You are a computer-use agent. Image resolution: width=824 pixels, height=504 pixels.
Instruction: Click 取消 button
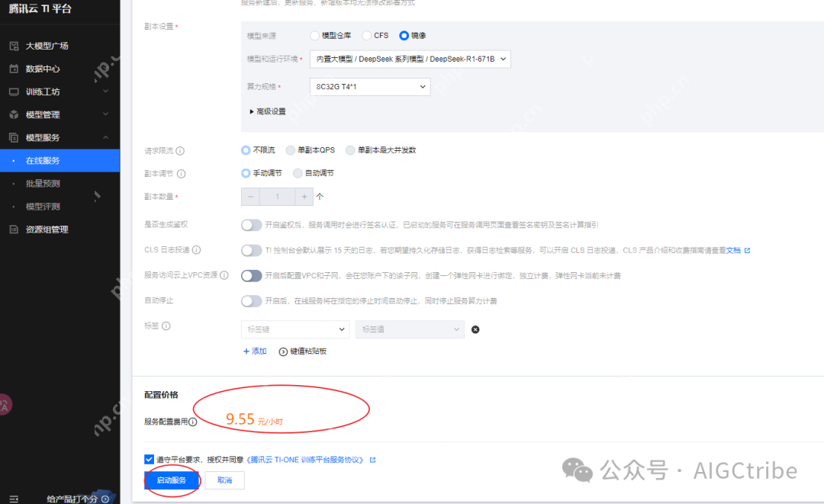(x=224, y=480)
